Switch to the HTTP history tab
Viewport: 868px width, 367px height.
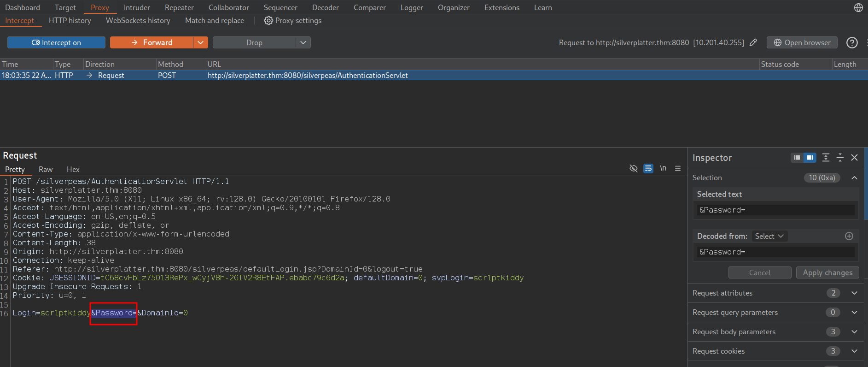coord(70,21)
